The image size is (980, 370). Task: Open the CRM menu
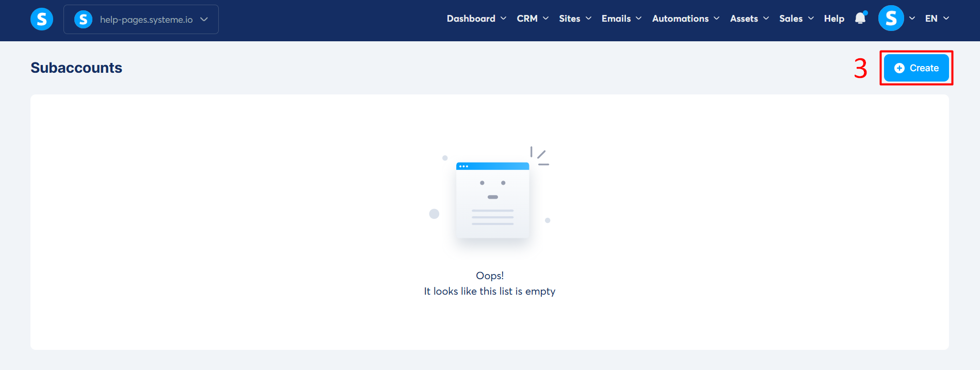pyautogui.click(x=533, y=19)
